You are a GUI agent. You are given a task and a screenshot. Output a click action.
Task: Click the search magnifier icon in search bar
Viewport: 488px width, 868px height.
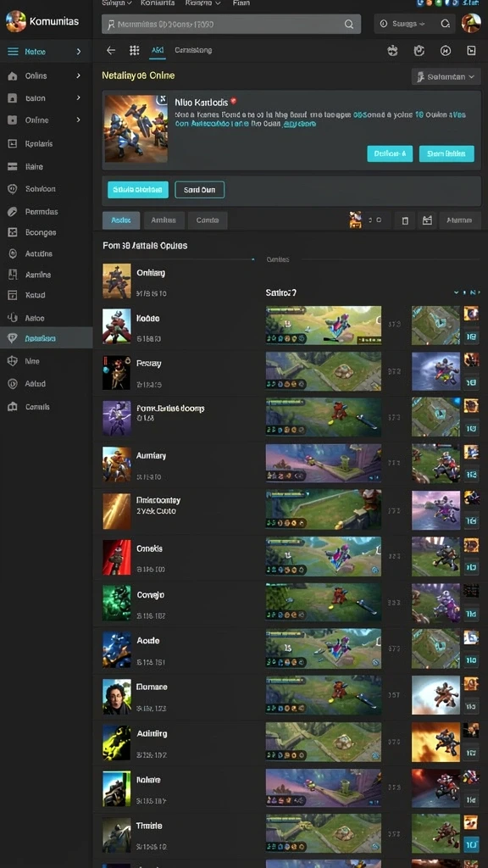[349, 25]
